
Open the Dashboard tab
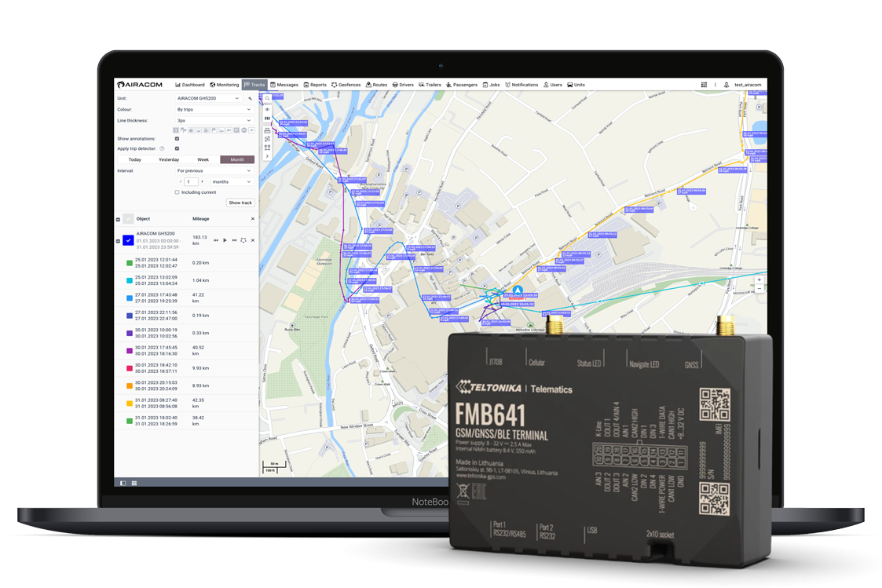tap(190, 85)
